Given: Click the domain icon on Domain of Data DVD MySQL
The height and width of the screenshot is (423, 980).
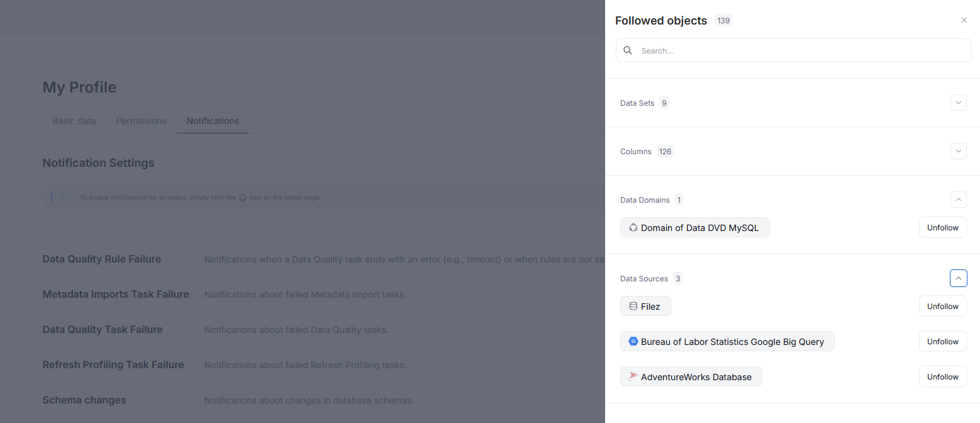Looking at the screenshot, I should tap(633, 227).
